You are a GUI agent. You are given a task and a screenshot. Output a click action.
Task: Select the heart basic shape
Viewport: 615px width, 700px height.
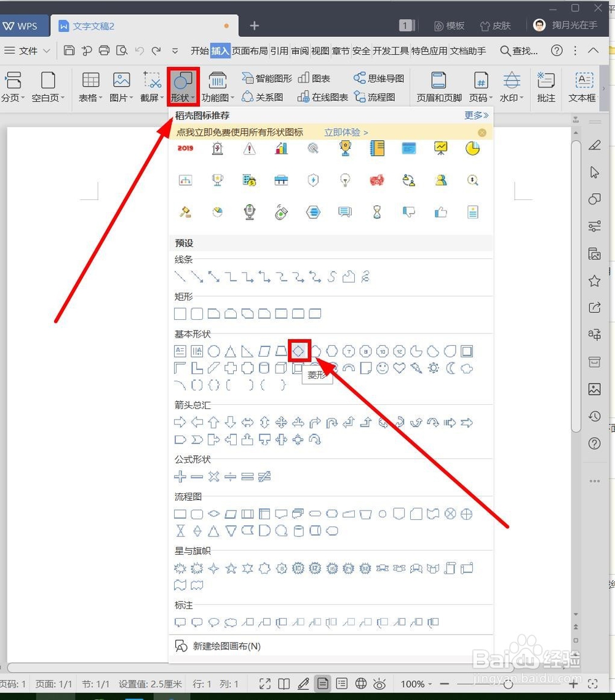click(x=399, y=368)
